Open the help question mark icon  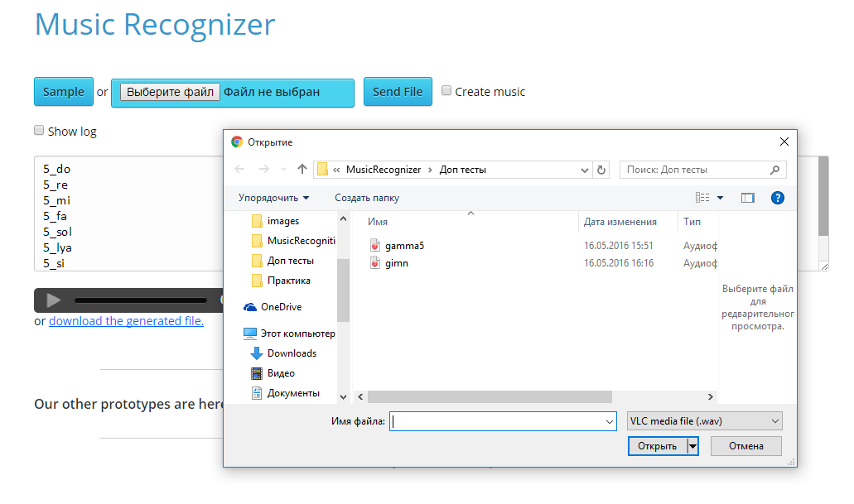point(777,198)
